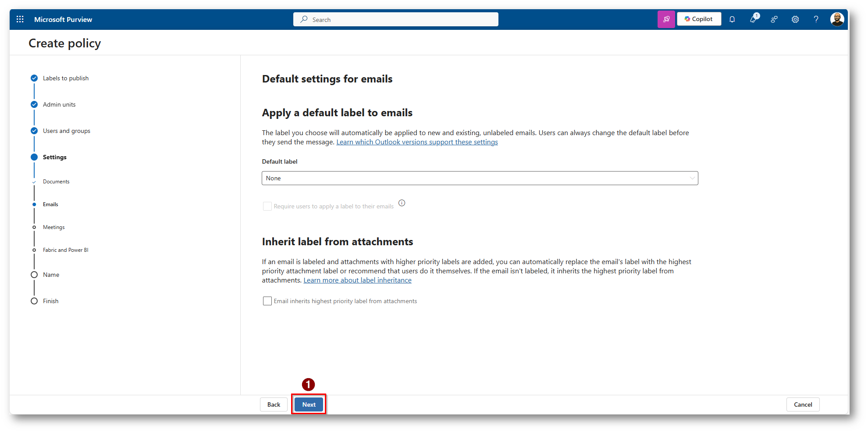This screenshot has height=433, width=868.
Task: Click the 'Default label' field caption
Action: coord(280,161)
